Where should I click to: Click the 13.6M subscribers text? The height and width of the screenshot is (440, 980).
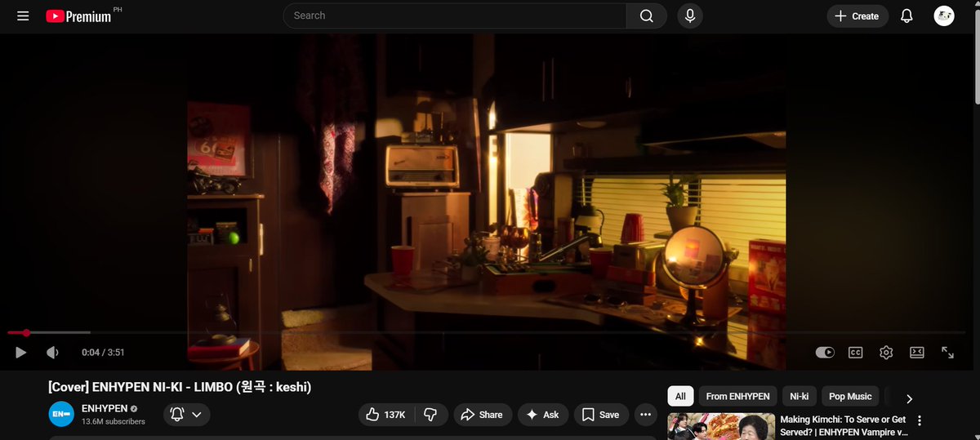(x=114, y=422)
